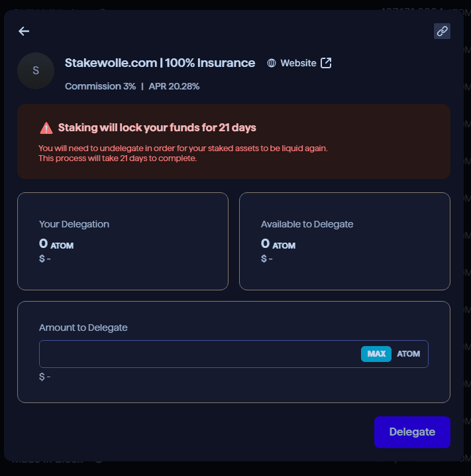Click the APR 20.28% label

[174, 86]
